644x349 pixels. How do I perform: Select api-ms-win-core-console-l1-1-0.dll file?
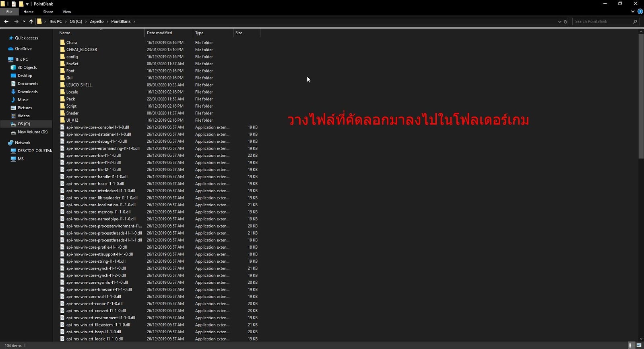pos(98,127)
